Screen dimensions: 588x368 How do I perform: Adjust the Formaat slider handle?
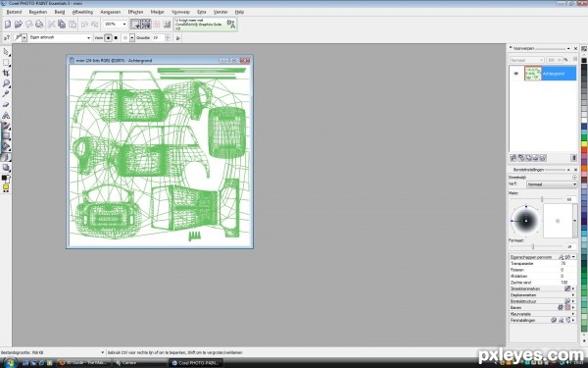(533, 246)
